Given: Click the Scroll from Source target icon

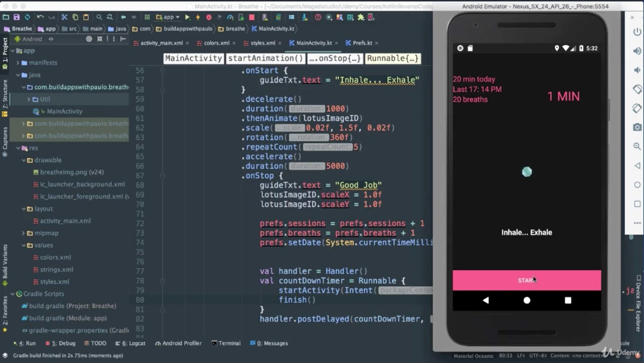Looking at the screenshot, I should tap(89, 39).
